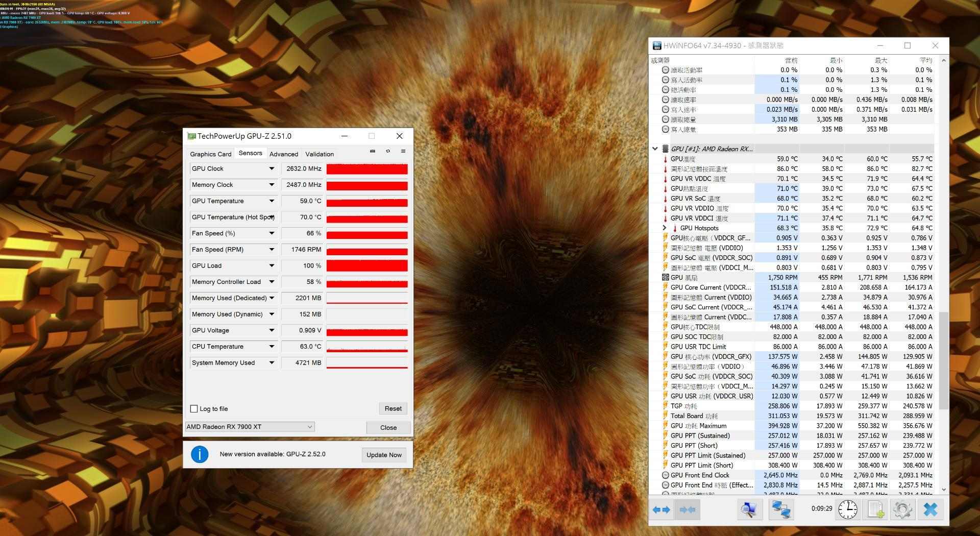Open HWiNFO sensor settings gear icon
Viewport: 980px width, 536px height.
tap(902, 509)
